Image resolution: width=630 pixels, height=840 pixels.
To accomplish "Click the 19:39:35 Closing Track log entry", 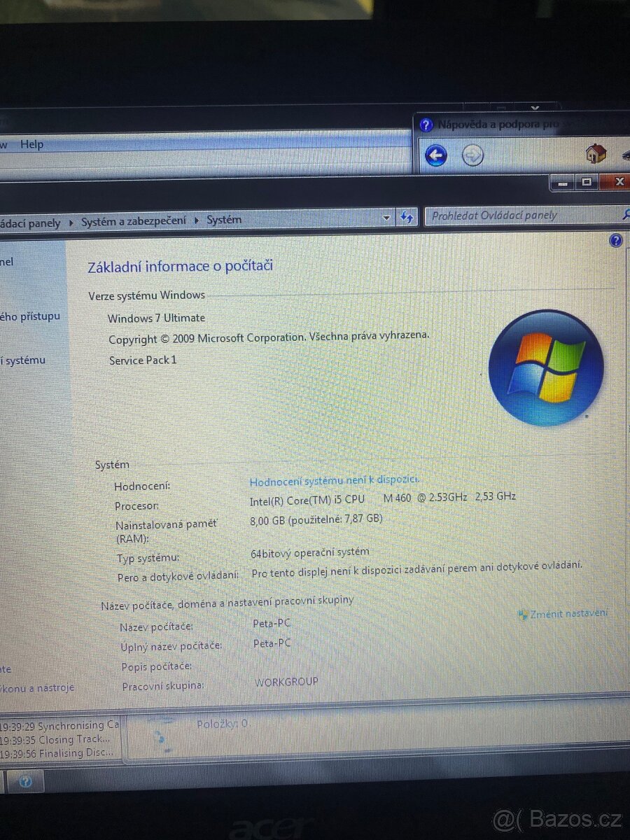I will click(x=55, y=738).
